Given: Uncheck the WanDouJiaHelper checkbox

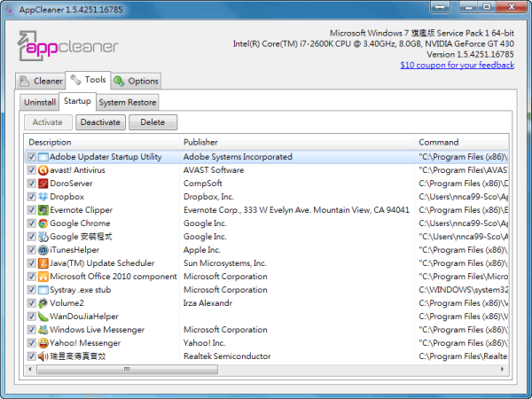Looking at the screenshot, I should click(32, 317).
